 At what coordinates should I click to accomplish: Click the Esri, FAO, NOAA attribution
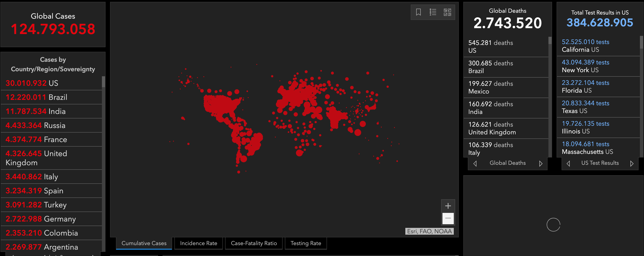click(429, 231)
